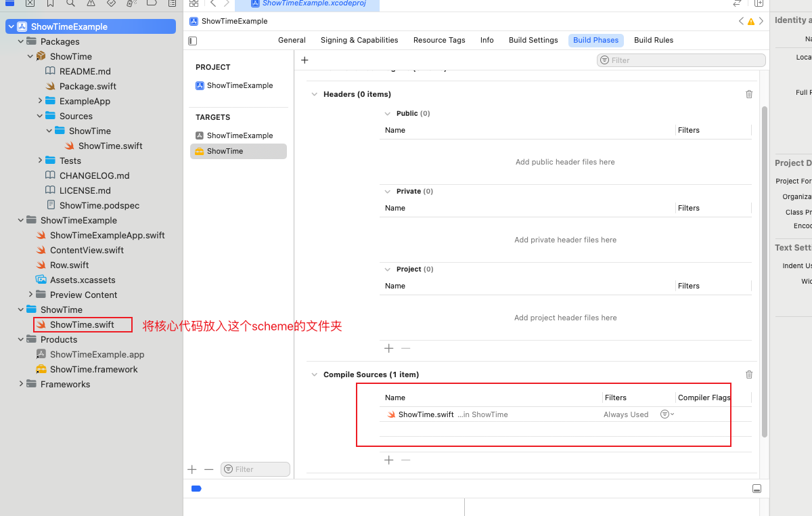Click the editor vertical scrollbar

tap(765, 271)
